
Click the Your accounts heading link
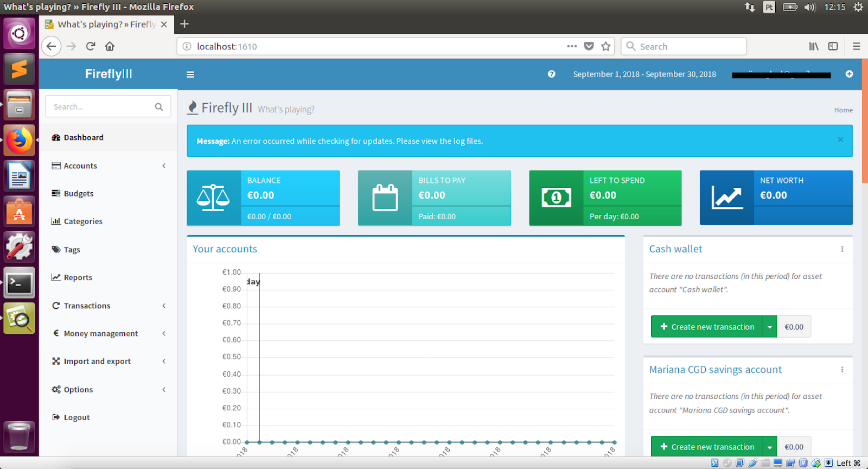(225, 249)
